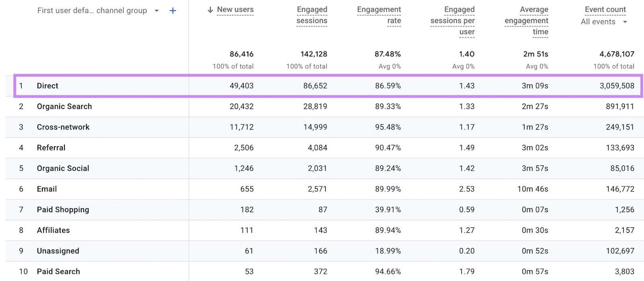644x281 pixels.
Task: Click Direct's event count value 3,059,508
Action: click(x=617, y=86)
